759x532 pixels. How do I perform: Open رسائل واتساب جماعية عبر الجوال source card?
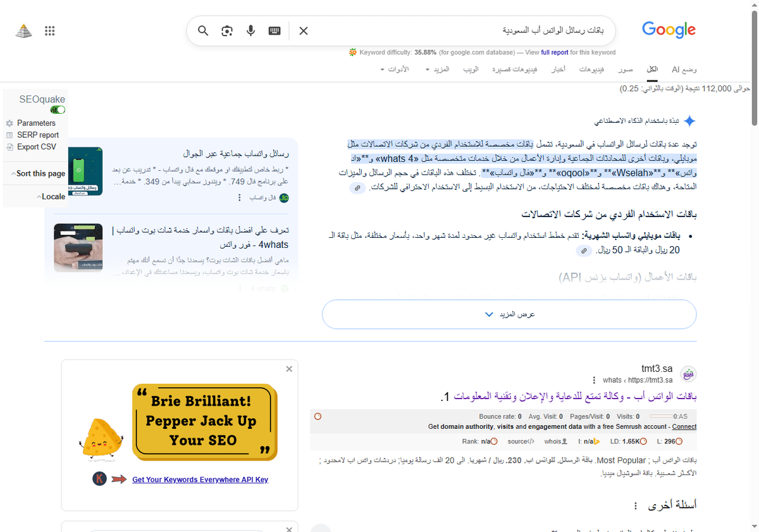click(x=235, y=154)
